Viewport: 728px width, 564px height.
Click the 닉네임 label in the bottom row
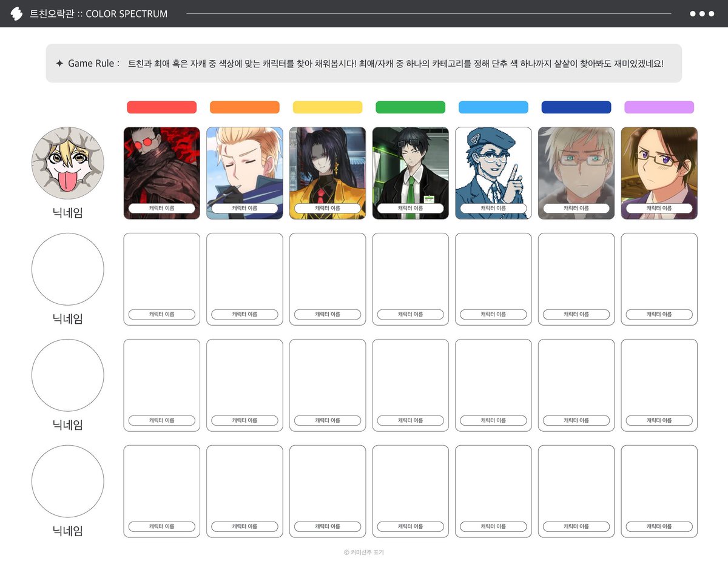pyautogui.click(x=68, y=531)
